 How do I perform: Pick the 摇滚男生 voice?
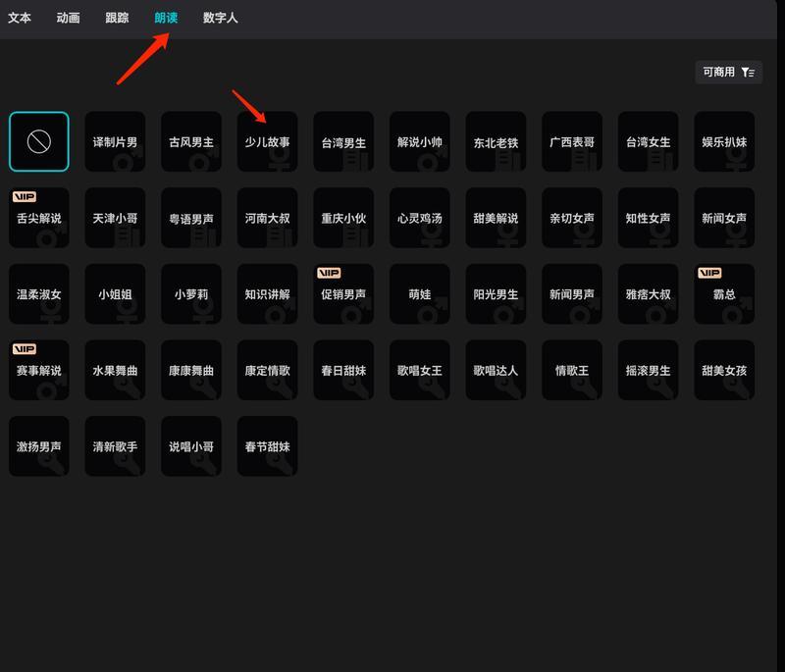click(648, 370)
